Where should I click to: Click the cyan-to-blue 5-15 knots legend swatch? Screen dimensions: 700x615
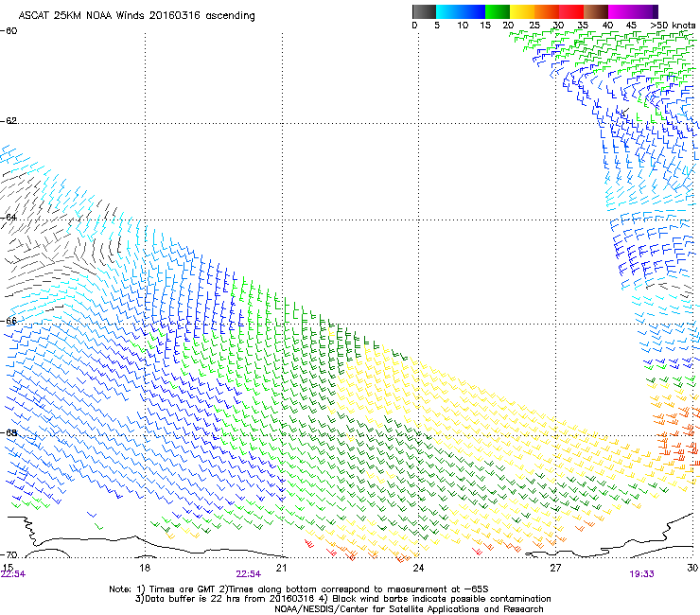(461, 11)
